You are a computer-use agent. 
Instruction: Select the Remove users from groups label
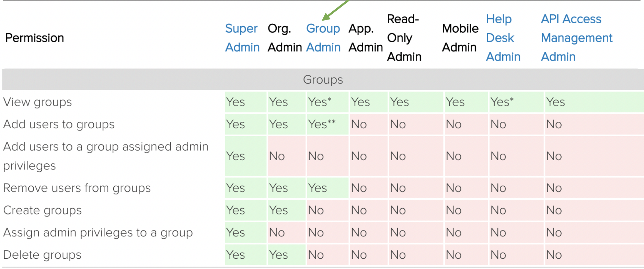pos(77,188)
